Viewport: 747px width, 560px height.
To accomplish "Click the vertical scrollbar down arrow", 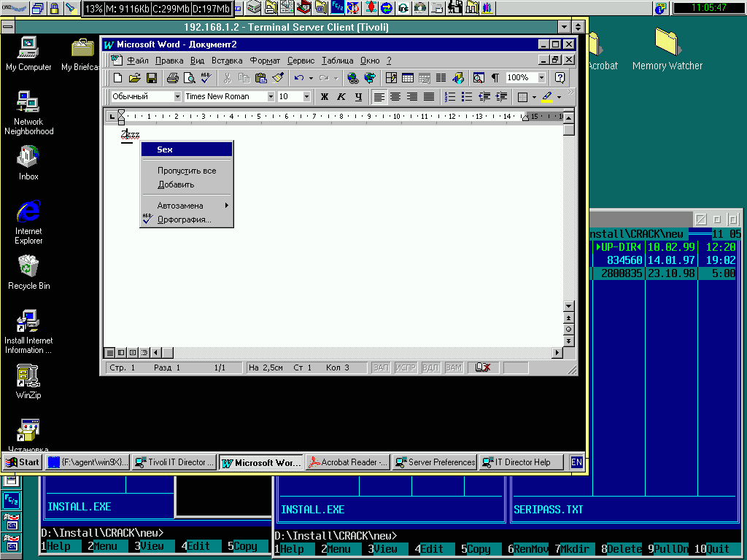I will [568, 306].
